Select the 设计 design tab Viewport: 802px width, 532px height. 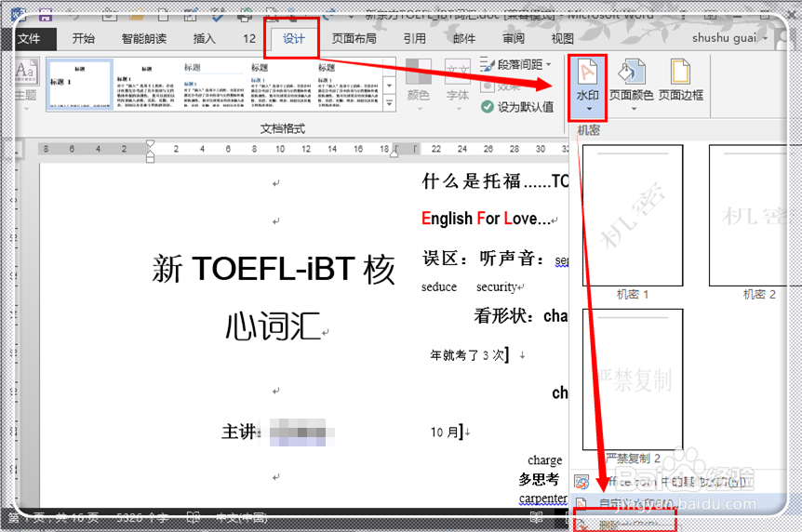pyautogui.click(x=294, y=38)
